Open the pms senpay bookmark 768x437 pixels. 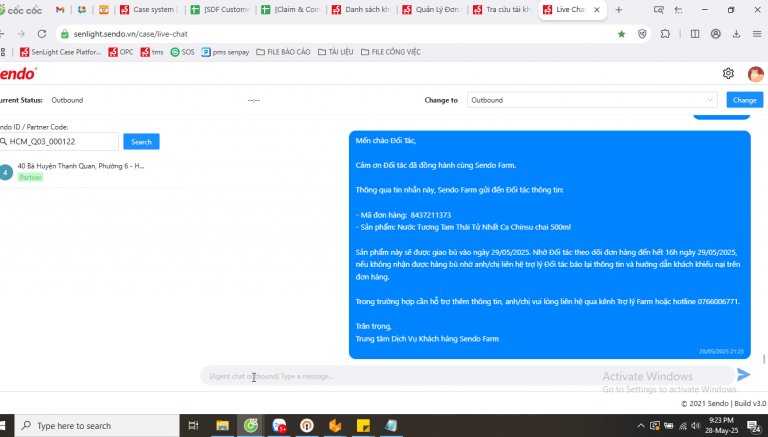226,52
